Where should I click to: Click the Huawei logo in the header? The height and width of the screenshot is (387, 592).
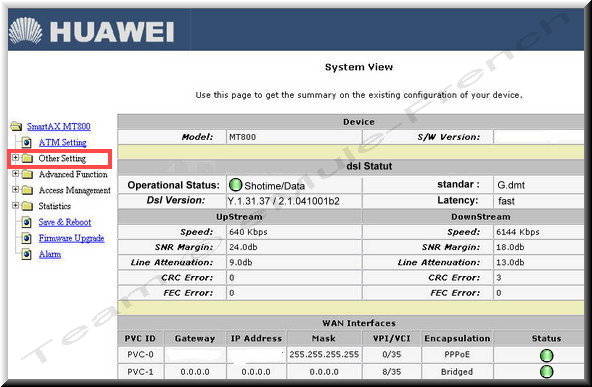coord(91,31)
